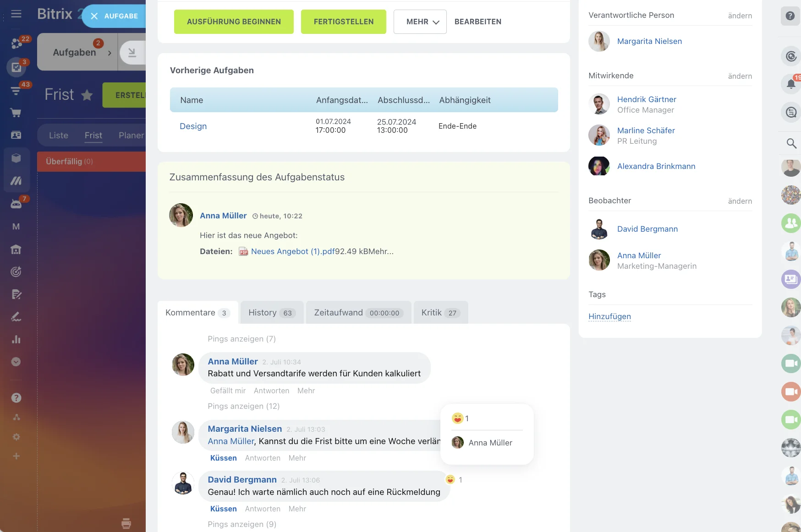801x532 pixels.
Task: Click the notifications bell icon
Action: tap(791, 84)
